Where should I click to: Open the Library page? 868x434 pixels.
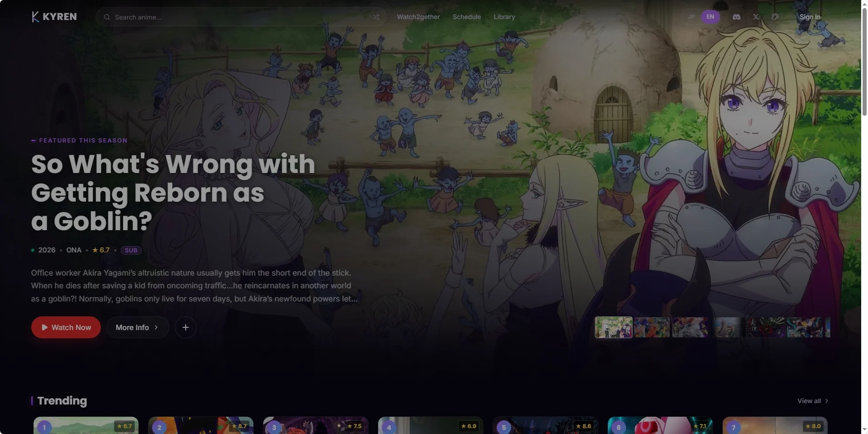(x=504, y=17)
